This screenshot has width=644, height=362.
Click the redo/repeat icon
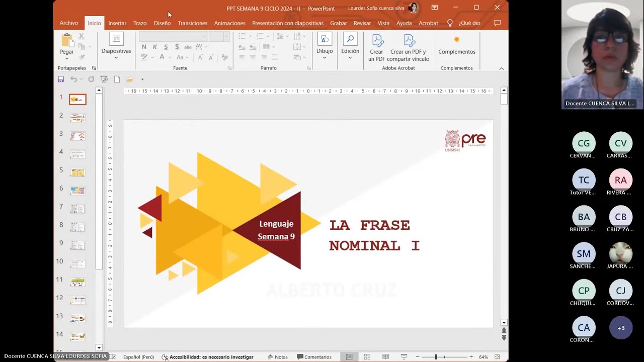coord(91,79)
